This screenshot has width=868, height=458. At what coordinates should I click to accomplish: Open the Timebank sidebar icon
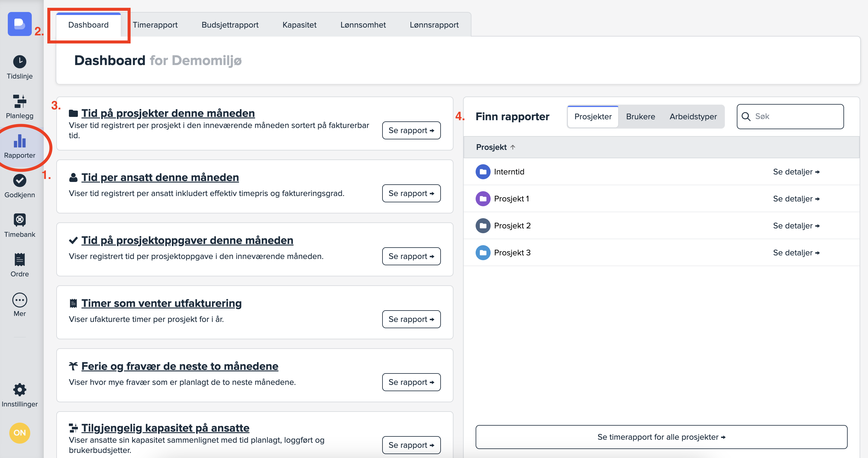click(x=19, y=220)
